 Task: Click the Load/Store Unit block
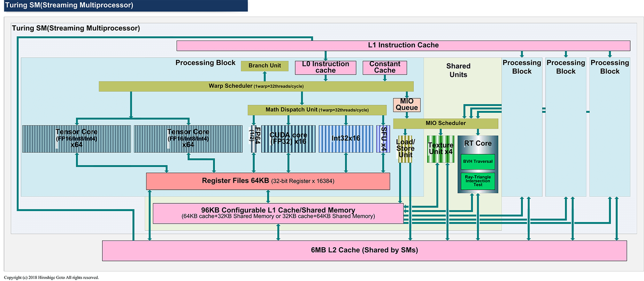click(x=405, y=149)
